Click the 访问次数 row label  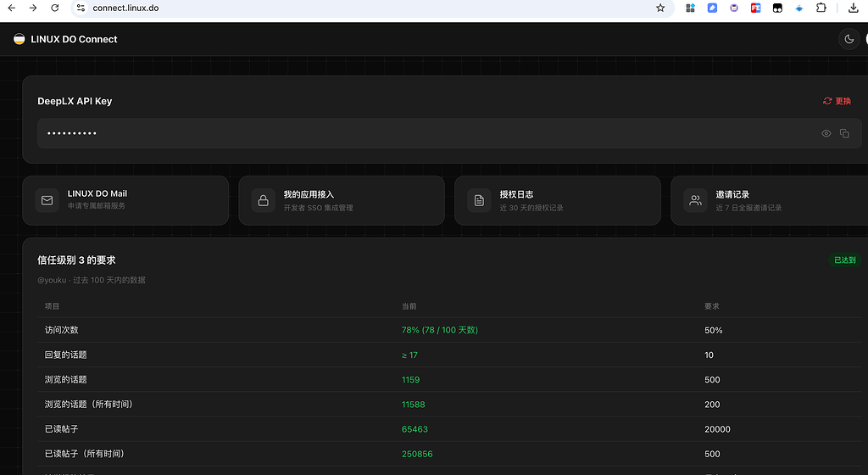tap(61, 330)
